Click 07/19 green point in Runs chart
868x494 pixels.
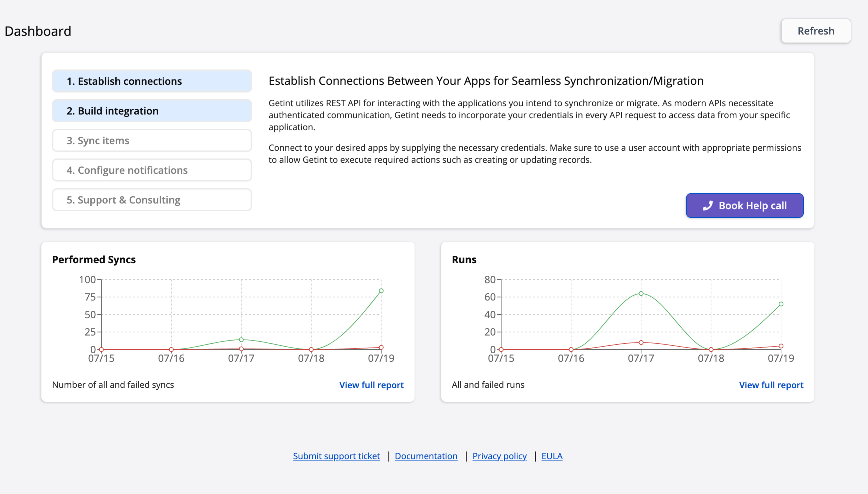tap(781, 304)
